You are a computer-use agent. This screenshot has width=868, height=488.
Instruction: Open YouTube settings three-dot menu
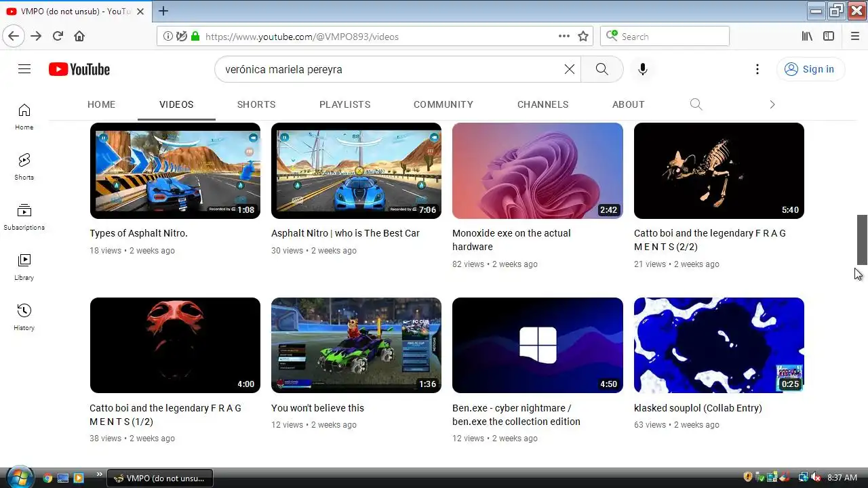point(757,69)
